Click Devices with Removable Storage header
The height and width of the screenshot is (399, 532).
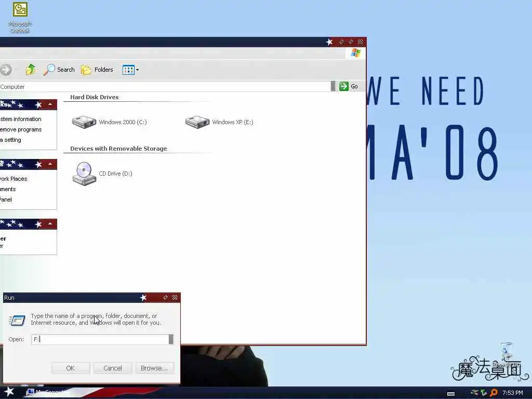pyautogui.click(x=118, y=149)
